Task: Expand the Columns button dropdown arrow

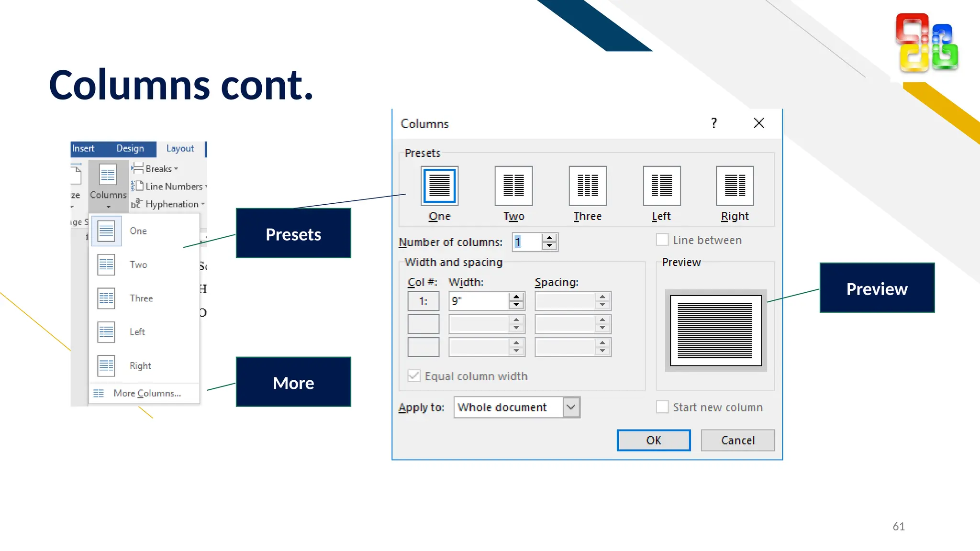Action: pos(109,207)
